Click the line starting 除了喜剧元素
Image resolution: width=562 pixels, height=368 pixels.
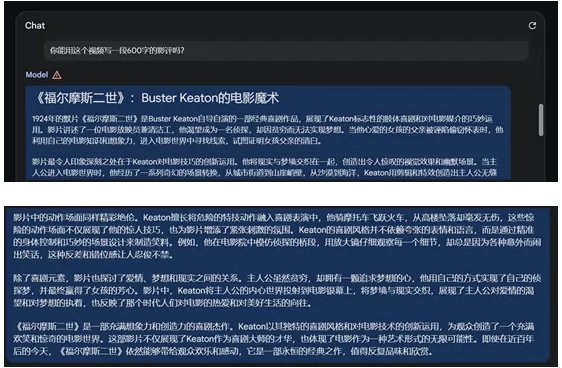pos(277,278)
